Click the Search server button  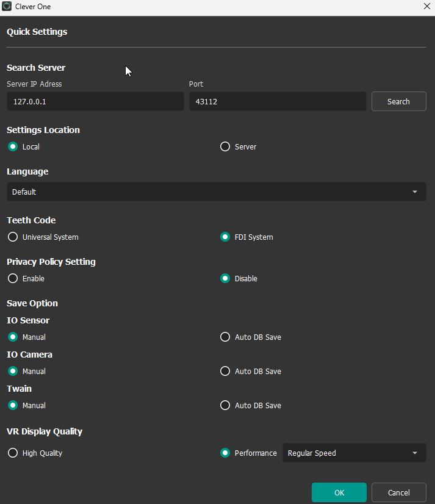(398, 101)
